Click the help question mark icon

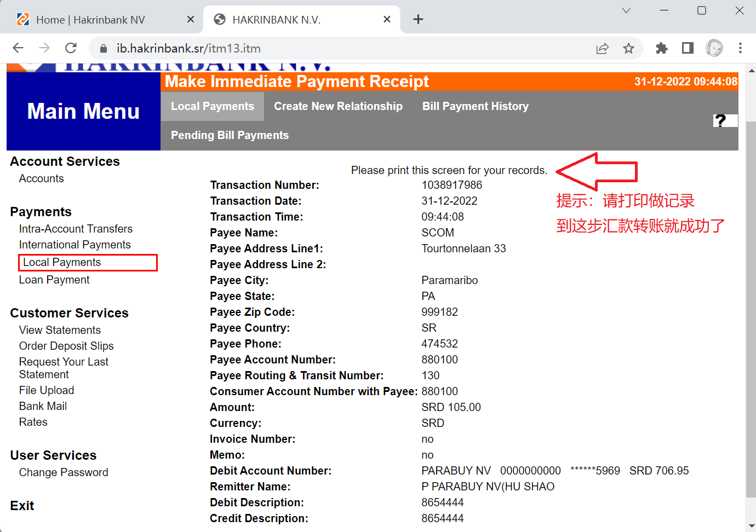(x=720, y=120)
